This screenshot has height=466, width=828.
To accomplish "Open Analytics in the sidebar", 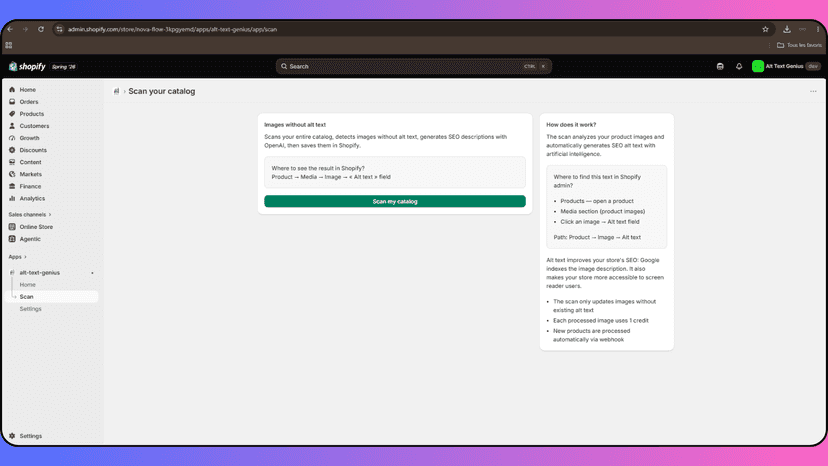I will coord(32,199).
